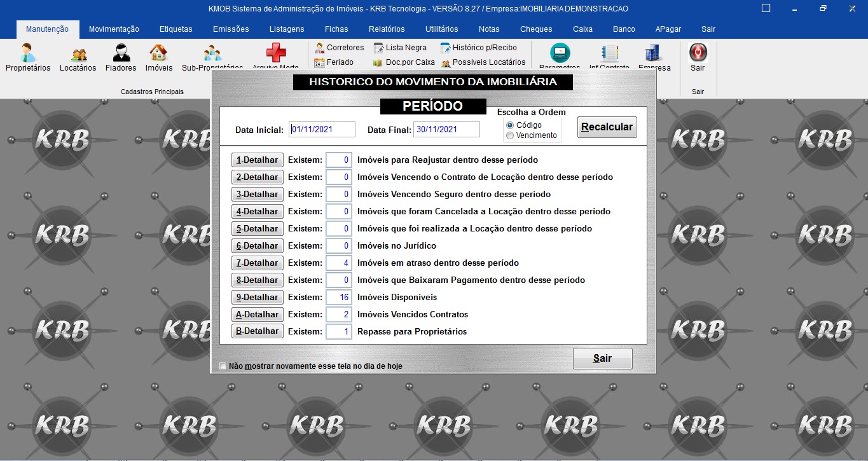Screen dimensions: 868x461
Task: Restore down the KMOB application window
Action: tap(823, 9)
